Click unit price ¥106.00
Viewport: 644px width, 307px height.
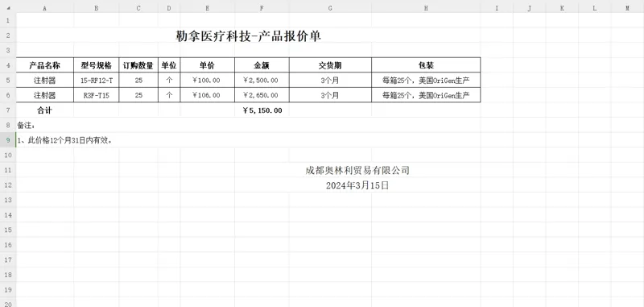pyautogui.click(x=208, y=95)
